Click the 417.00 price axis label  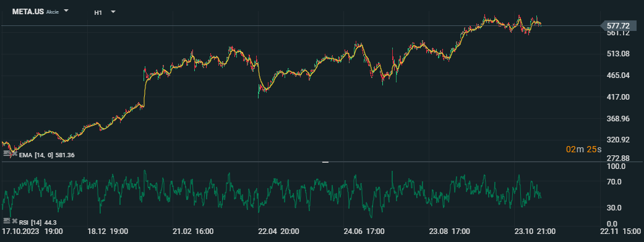[618, 97]
